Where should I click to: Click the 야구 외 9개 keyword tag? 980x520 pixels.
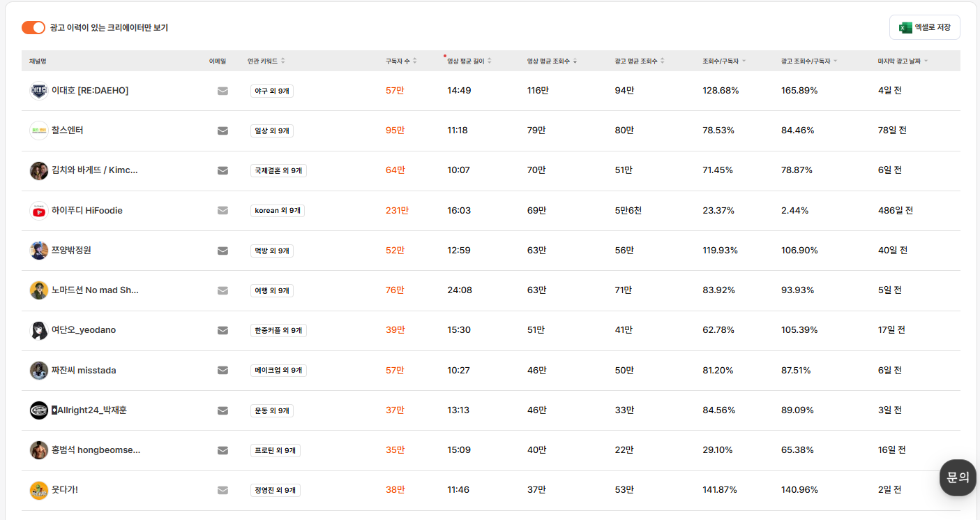(272, 91)
